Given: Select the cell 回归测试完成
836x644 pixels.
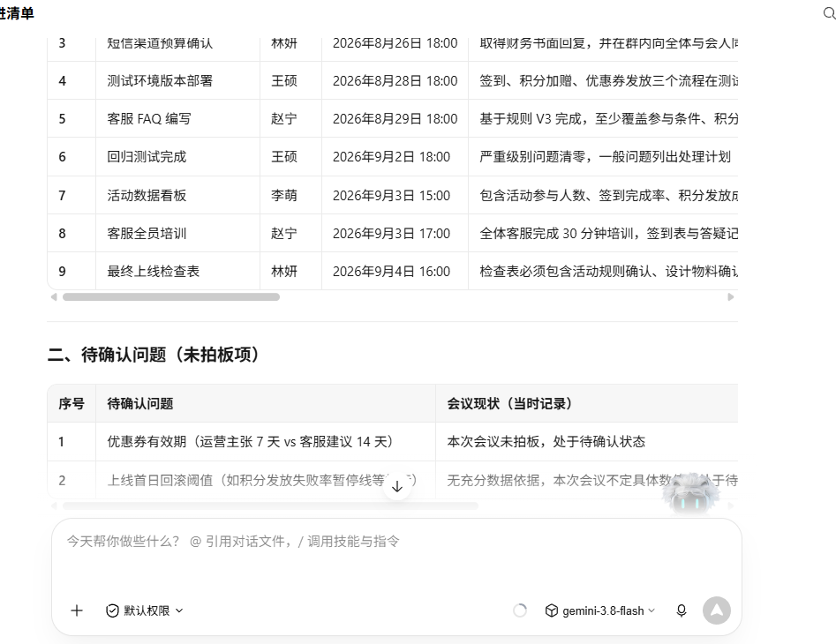Looking at the screenshot, I should [147, 157].
